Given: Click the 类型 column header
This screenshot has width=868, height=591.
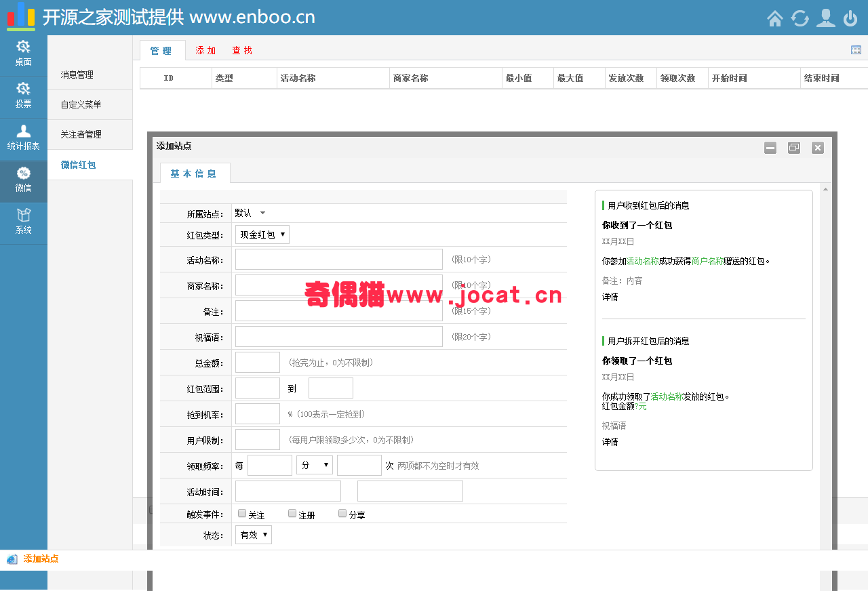Looking at the screenshot, I should (245, 78).
